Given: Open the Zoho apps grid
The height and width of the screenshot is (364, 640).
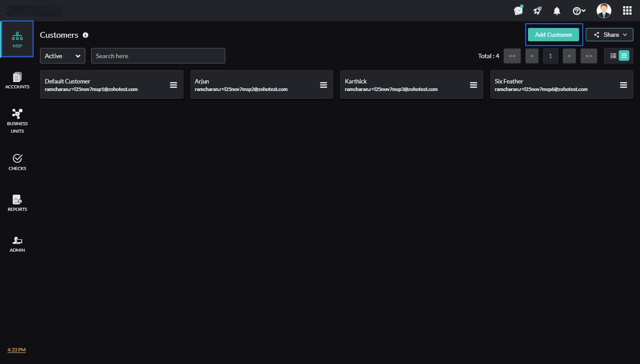Looking at the screenshot, I should [x=627, y=10].
